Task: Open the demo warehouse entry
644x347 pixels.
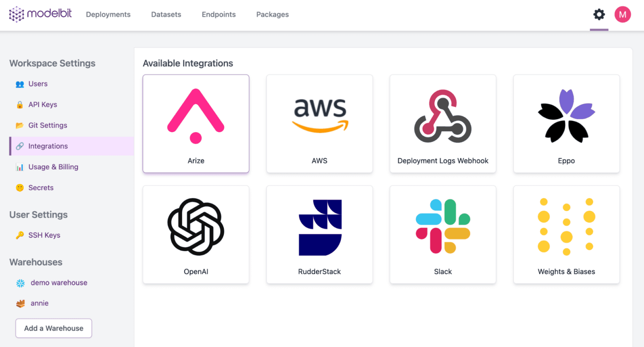Action: pos(59,283)
